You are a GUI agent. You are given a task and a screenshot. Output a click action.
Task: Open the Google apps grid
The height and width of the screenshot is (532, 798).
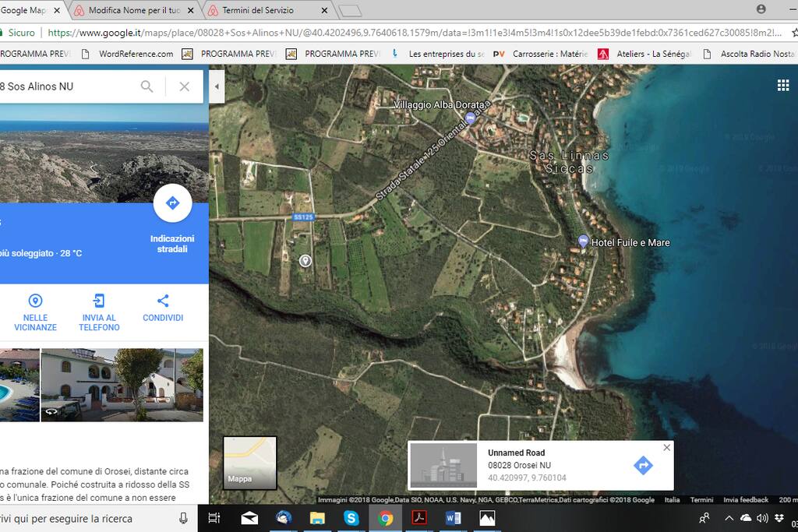click(x=783, y=85)
